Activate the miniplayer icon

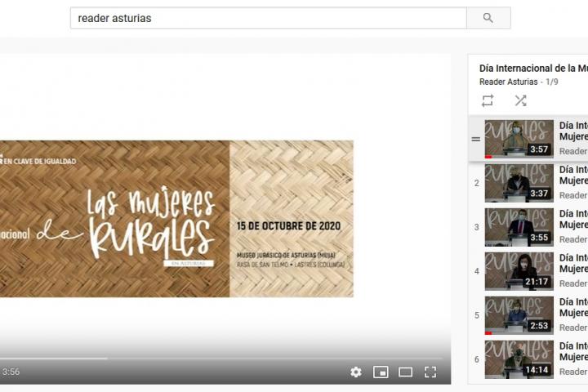381,372
